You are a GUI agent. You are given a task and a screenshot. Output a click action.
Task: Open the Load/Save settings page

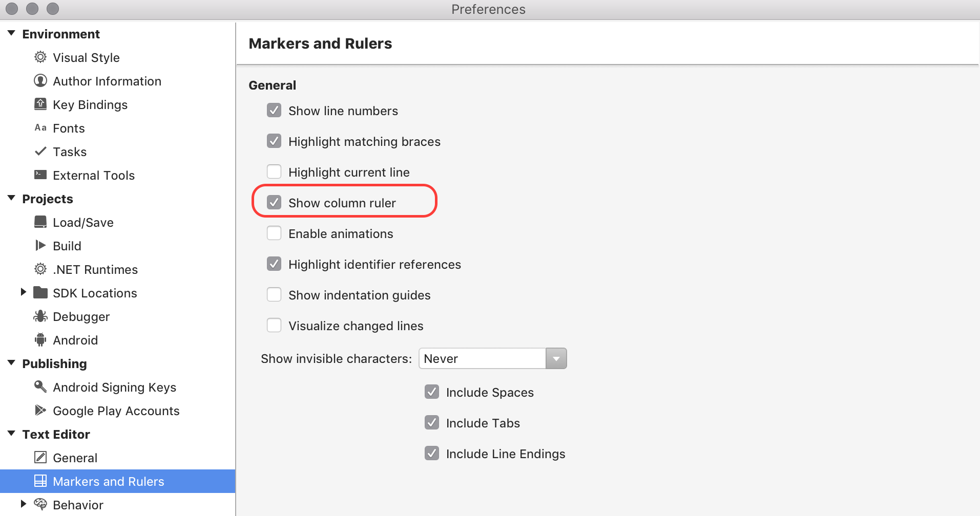click(82, 222)
